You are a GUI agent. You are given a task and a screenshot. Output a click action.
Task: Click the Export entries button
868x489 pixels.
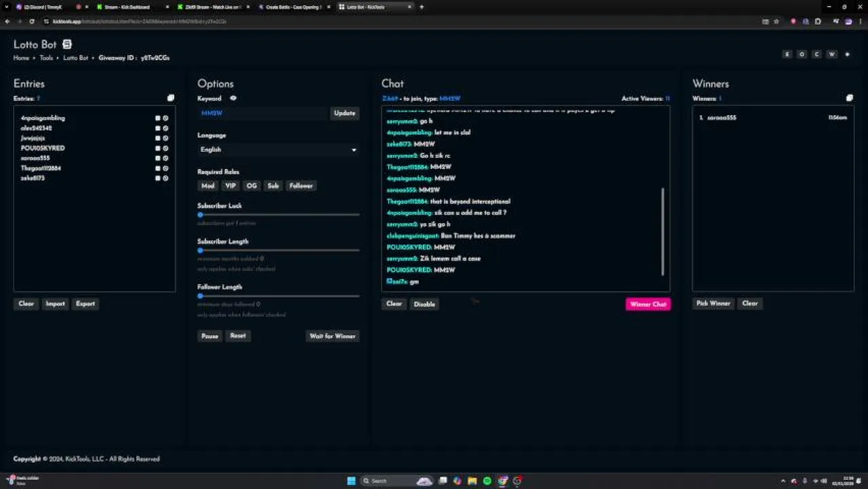86,304
